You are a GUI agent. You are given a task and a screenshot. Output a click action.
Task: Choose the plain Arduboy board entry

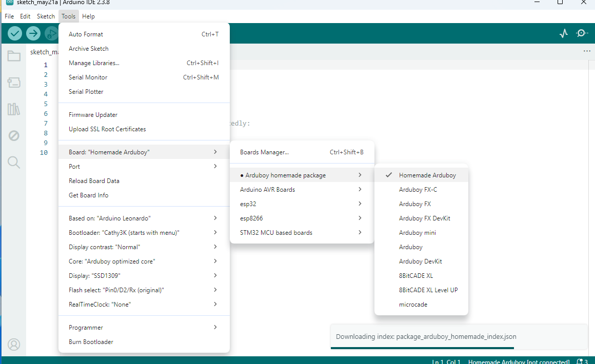pyautogui.click(x=421, y=247)
